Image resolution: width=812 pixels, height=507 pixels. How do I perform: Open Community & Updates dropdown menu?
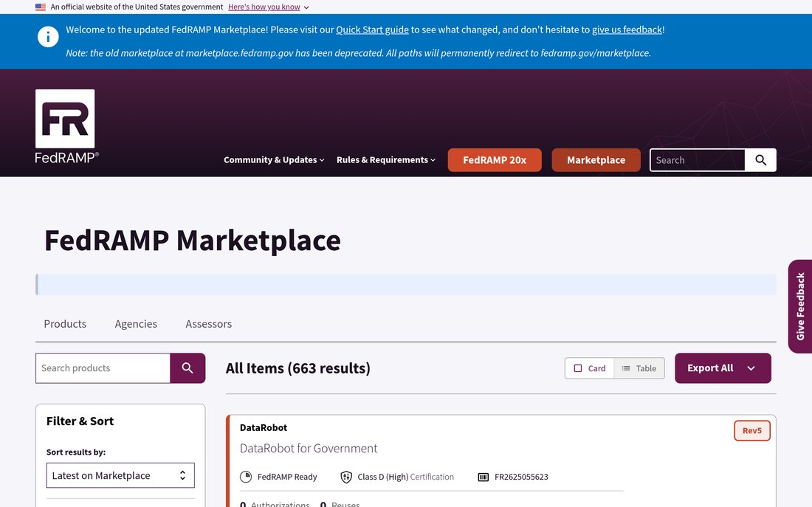274,160
